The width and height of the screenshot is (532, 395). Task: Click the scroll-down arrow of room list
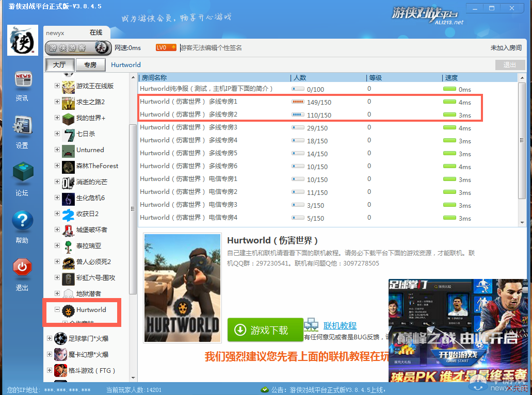[x=522, y=222]
